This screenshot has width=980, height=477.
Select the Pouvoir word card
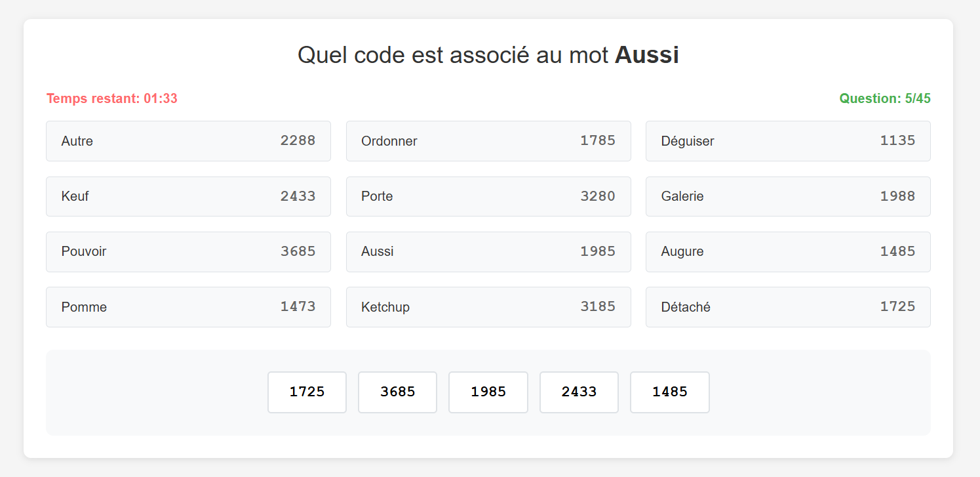(x=188, y=251)
